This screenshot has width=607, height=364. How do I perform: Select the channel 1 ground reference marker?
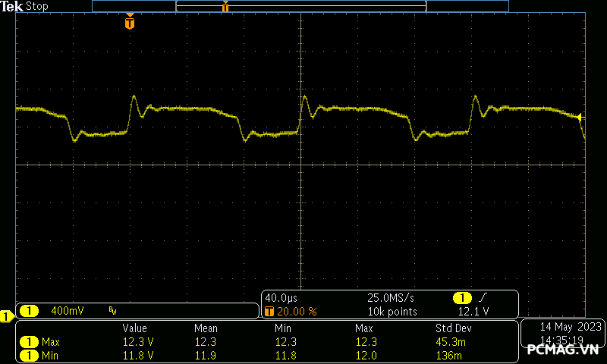[x=7, y=315]
